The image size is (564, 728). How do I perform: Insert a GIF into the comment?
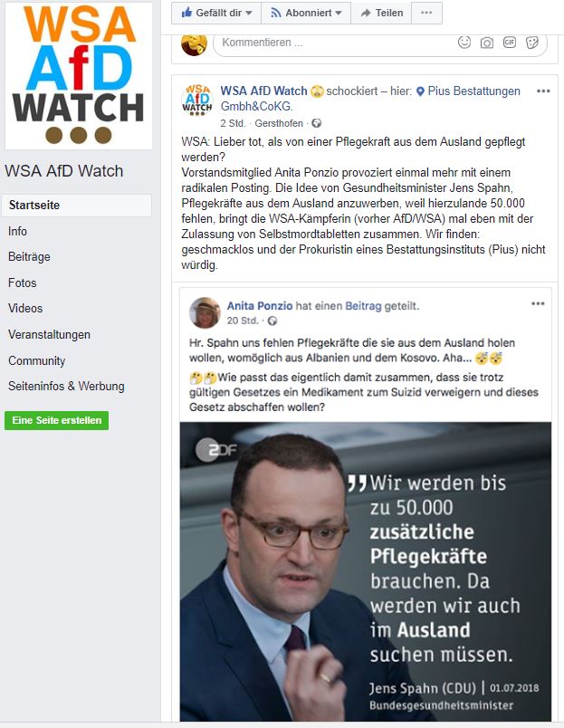point(510,43)
